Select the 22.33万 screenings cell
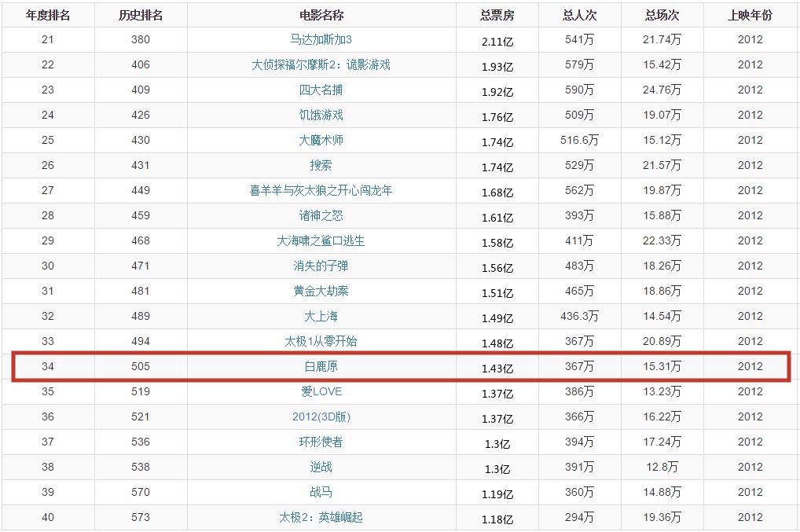 tap(662, 240)
